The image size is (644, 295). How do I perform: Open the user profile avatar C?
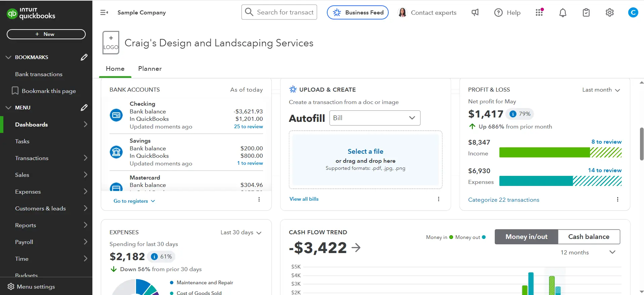(633, 12)
